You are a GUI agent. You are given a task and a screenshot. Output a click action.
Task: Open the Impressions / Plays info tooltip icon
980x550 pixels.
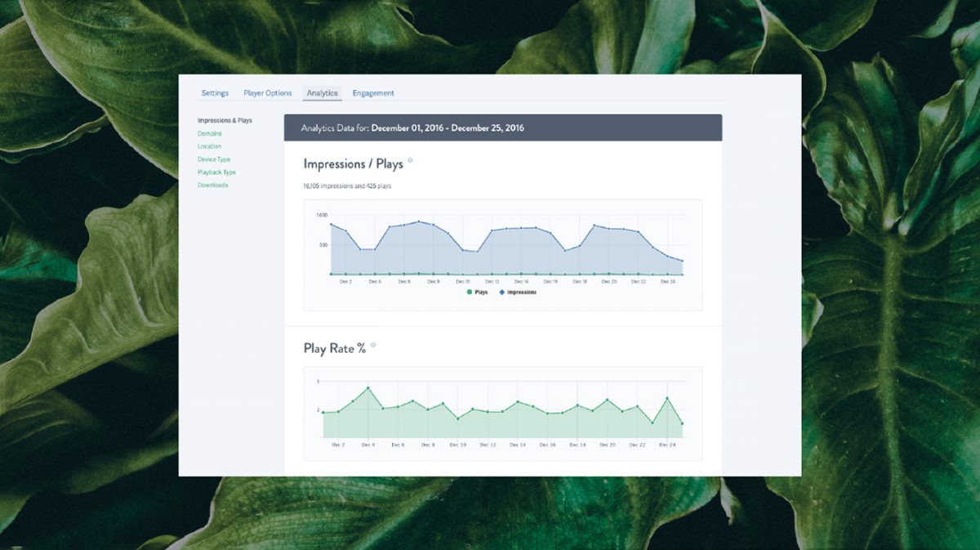[410, 160]
